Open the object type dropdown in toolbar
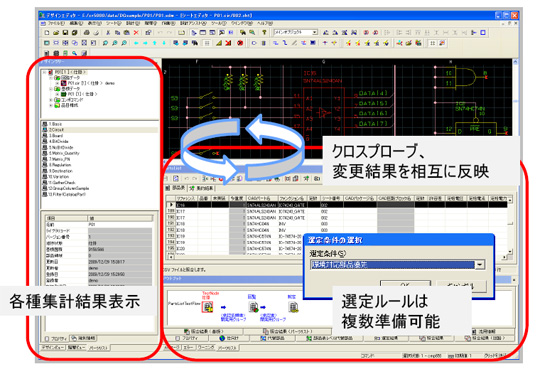Screen dimensions: 540x374 click(x=314, y=32)
